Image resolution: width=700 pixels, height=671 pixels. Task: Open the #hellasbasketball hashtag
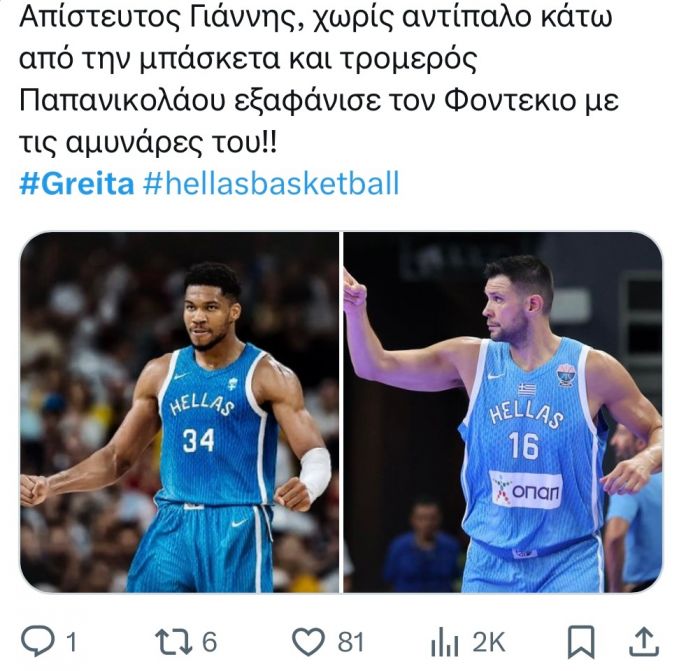point(271,183)
